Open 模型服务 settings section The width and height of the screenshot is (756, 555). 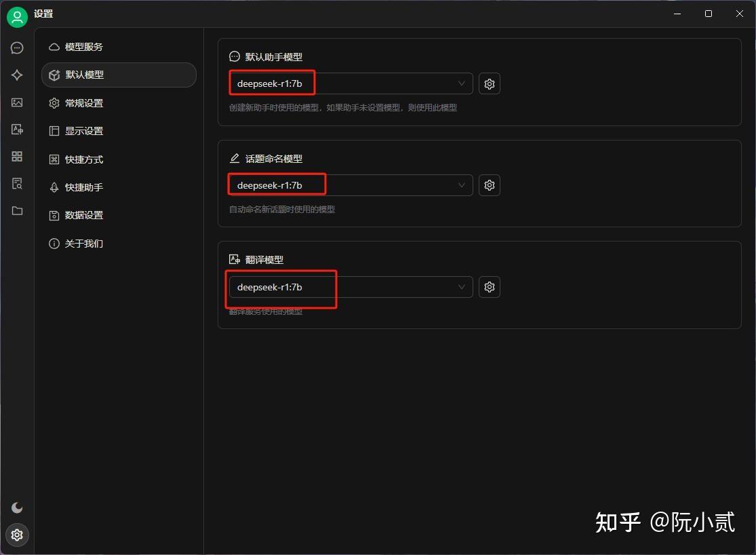[x=119, y=47]
